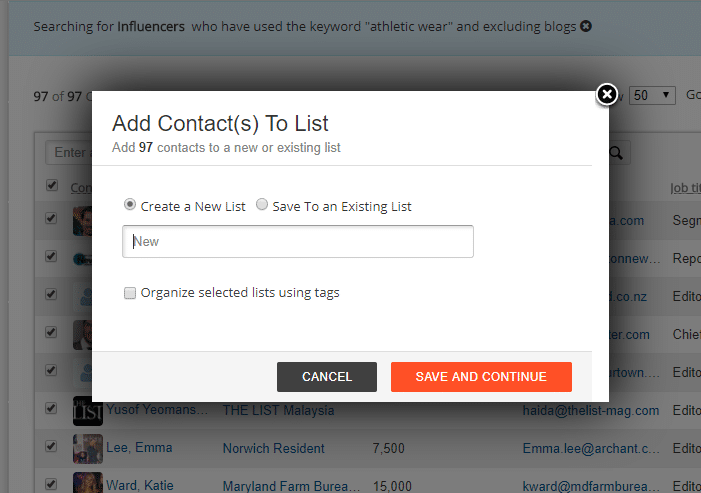Uncheck Ward, Katie row checkbox
The image size is (701, 493).
pyautogui.click(x=51, y=485)
